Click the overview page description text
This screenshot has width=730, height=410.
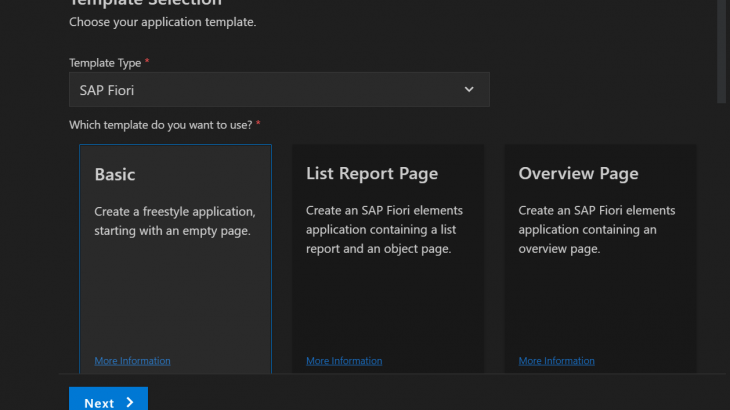coord(597,230)
